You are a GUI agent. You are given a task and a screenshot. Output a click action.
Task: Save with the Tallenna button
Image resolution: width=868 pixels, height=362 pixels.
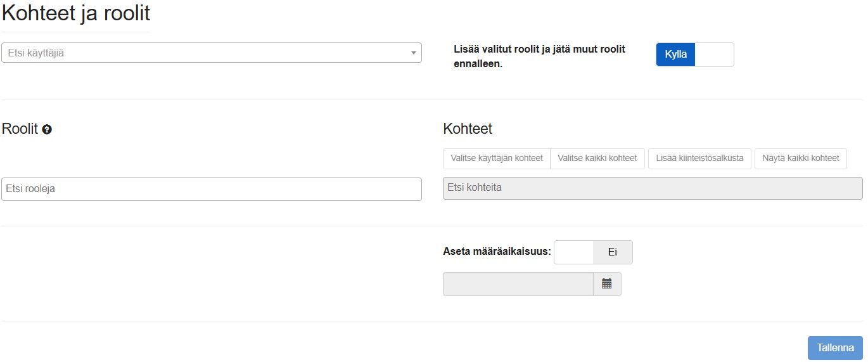click(x=835, y=348)
